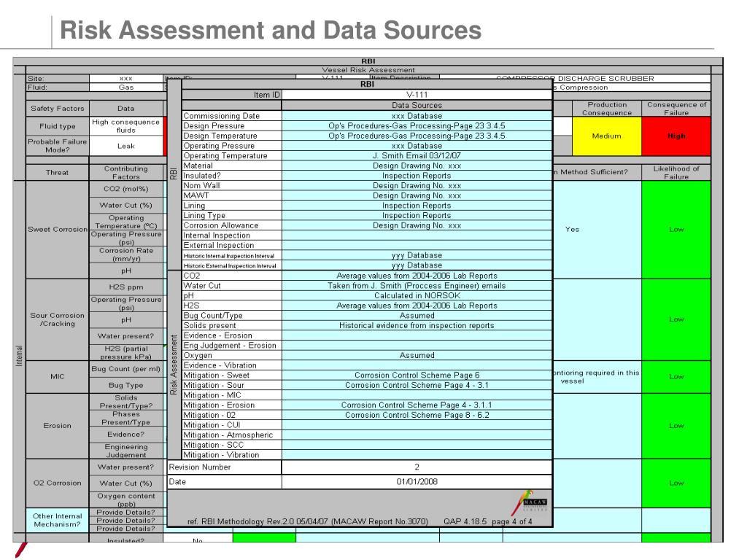The image size is (747, 560).
Task: Select 'Average values from 2004-2006 Lab Reports' in CO2 row
Action: 417,276
